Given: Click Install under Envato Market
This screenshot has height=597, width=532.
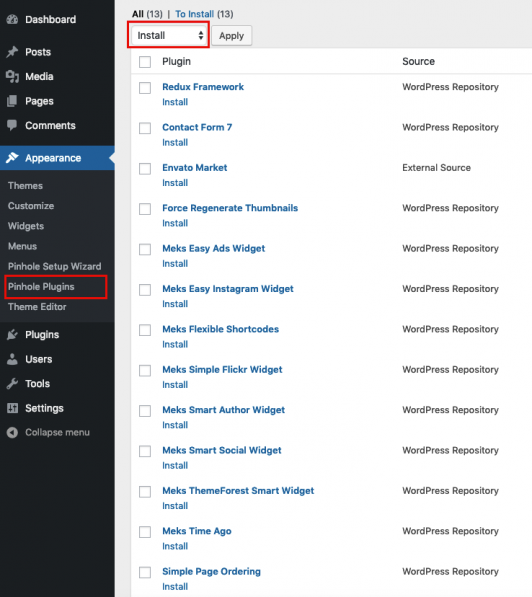Looking at the screenshot, I should (175, 183).
